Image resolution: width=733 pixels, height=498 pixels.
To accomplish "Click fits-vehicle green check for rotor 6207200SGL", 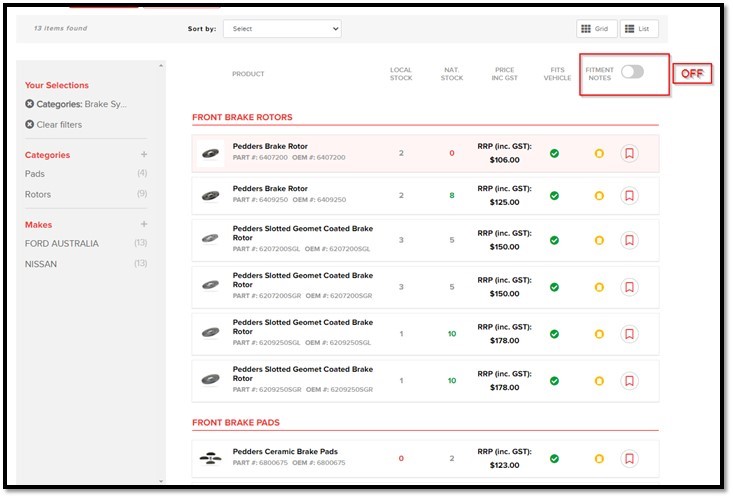I will coord(554,240).
